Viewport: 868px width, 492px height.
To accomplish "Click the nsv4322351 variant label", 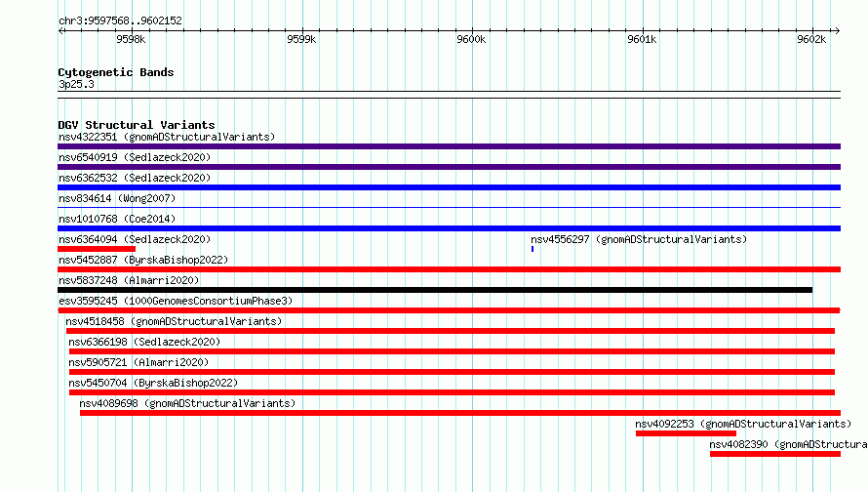I will [167, 137].
